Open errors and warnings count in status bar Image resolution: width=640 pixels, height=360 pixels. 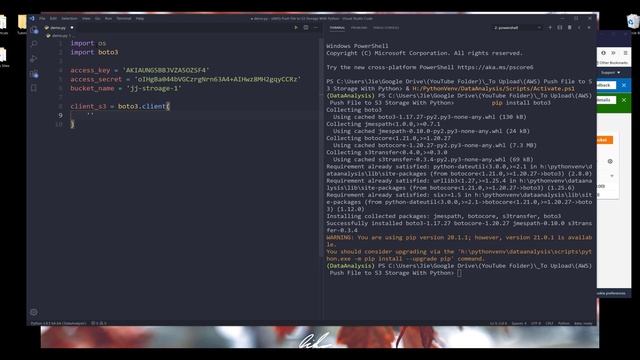[x=98, y=323]
